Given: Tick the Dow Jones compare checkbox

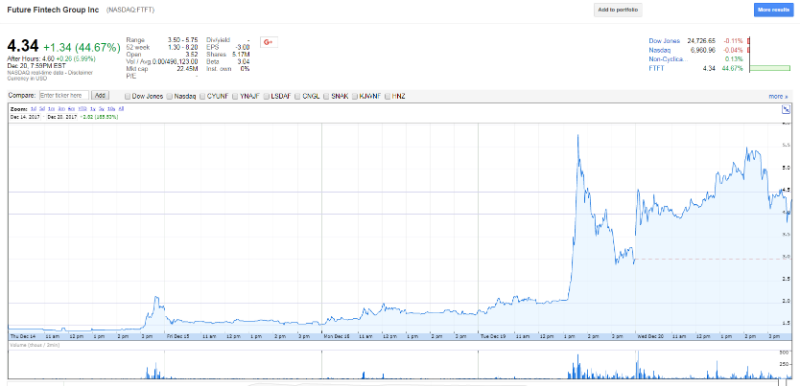Looking at the screenshot, I should pos(127,96).
